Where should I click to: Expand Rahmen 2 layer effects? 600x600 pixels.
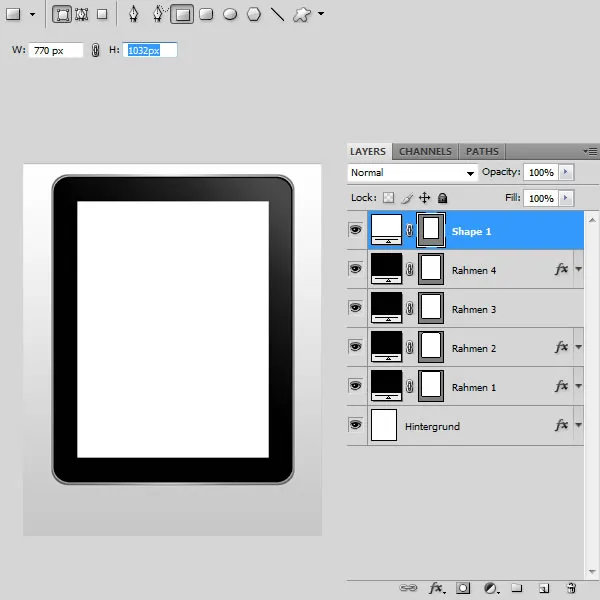[x=579, y=347]
